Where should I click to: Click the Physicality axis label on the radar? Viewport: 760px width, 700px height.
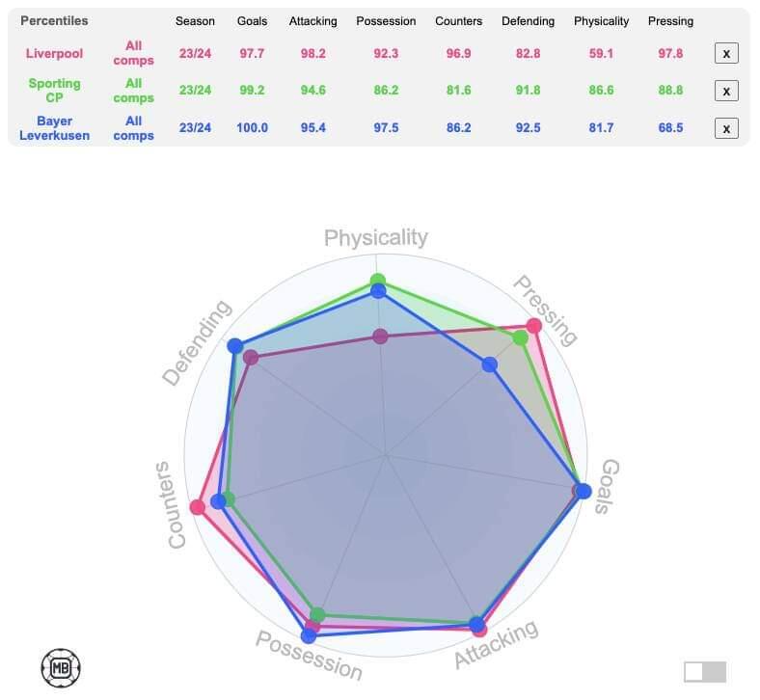click(376, 238)
